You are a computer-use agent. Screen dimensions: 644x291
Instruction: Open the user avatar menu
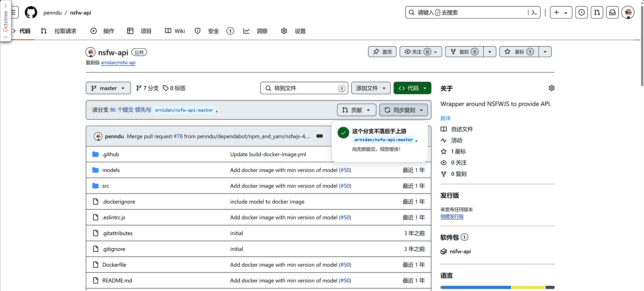point(628,12)
